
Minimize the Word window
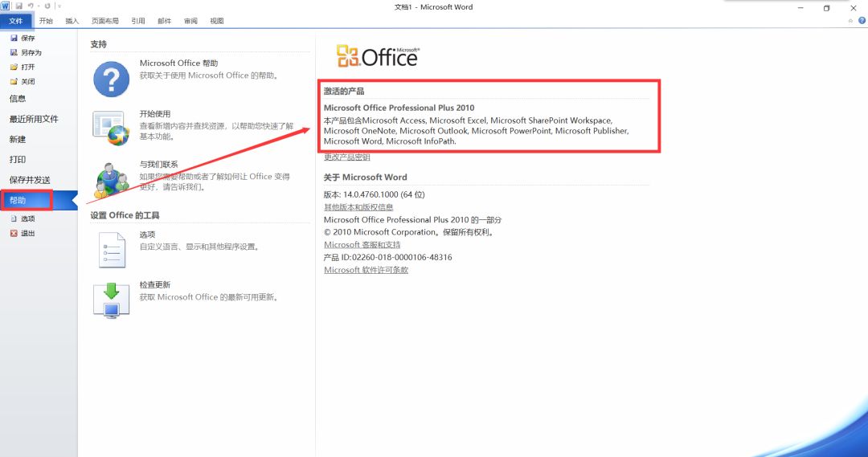coord(800,8)
